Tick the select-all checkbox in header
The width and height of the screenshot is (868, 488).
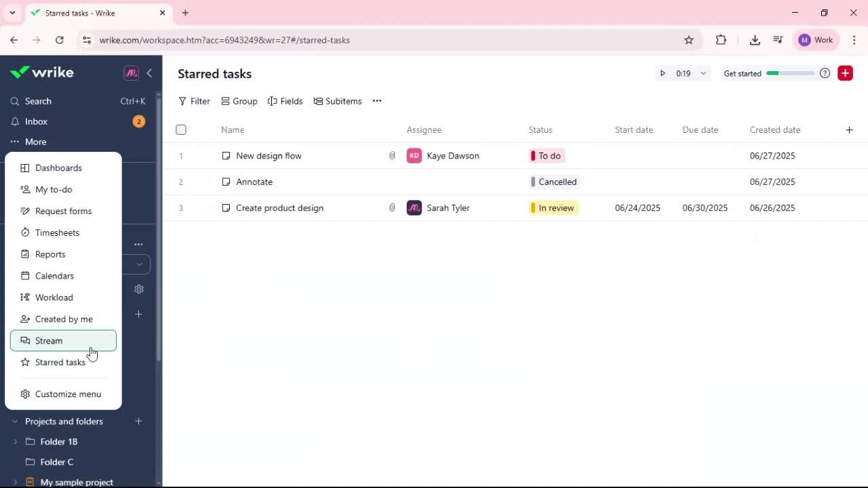point(181,129)
